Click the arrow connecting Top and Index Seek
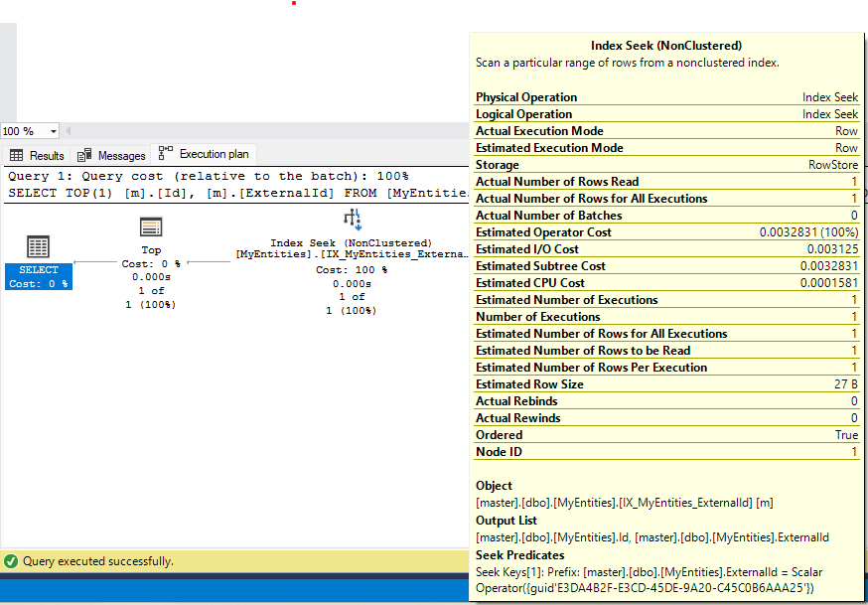The height and width of the screenshot is (605, 868). tap(209, 262)
